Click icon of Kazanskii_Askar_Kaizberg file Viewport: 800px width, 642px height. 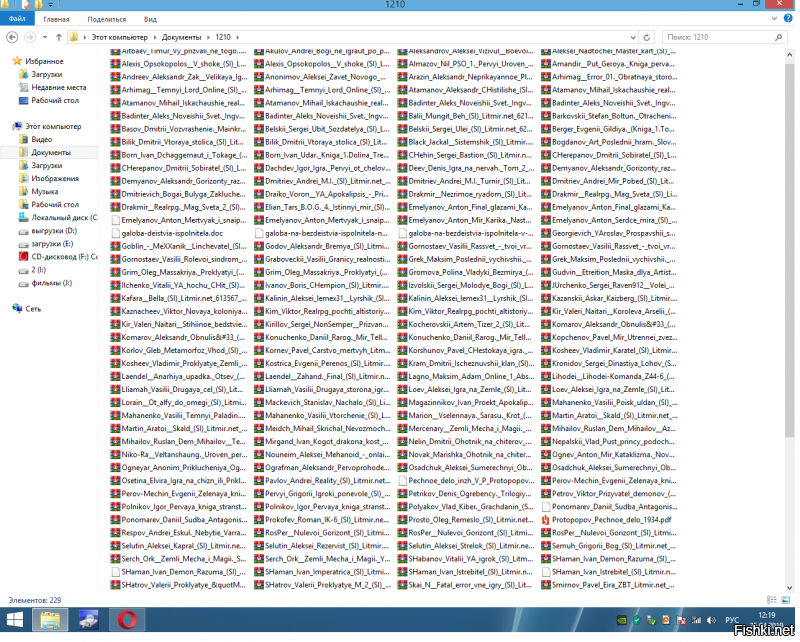(x=545, y=298)
